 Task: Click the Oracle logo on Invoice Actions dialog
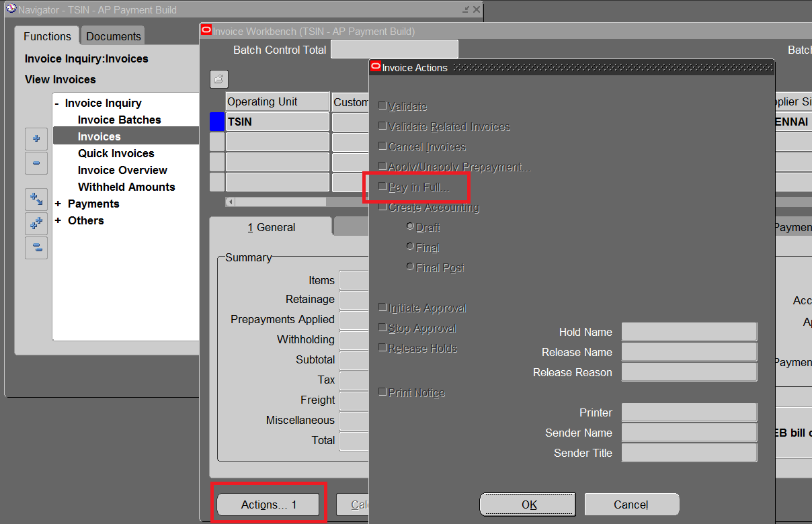(376, 66)
